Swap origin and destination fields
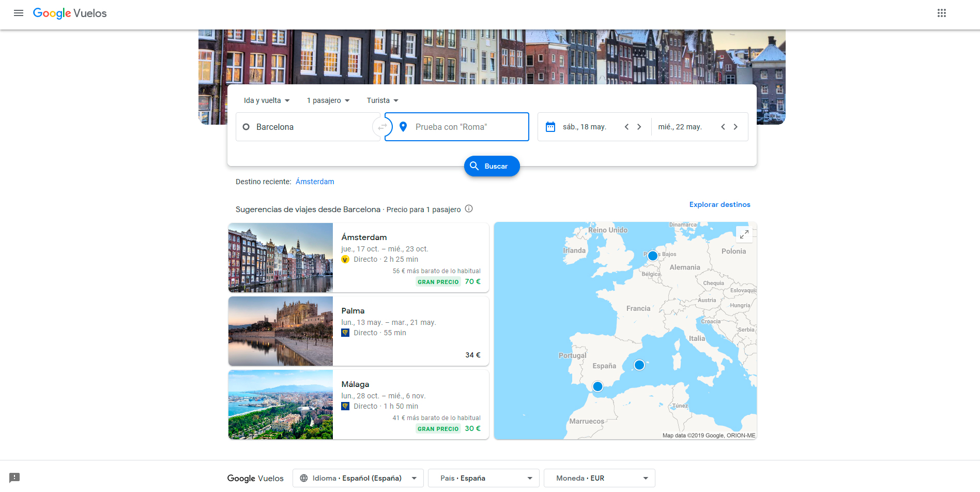This screenshot has height=492, width=980. (x=382, y=127)
